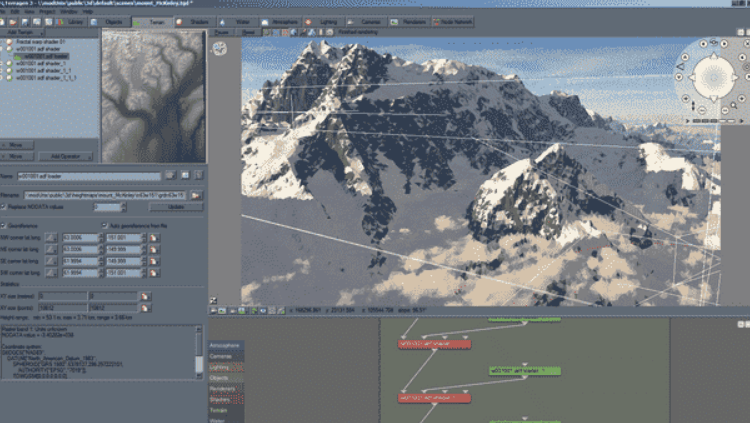Expand the adf shader_1 tree node
Viewport: 750px width, 423px height.
click(x=2, y=63)
